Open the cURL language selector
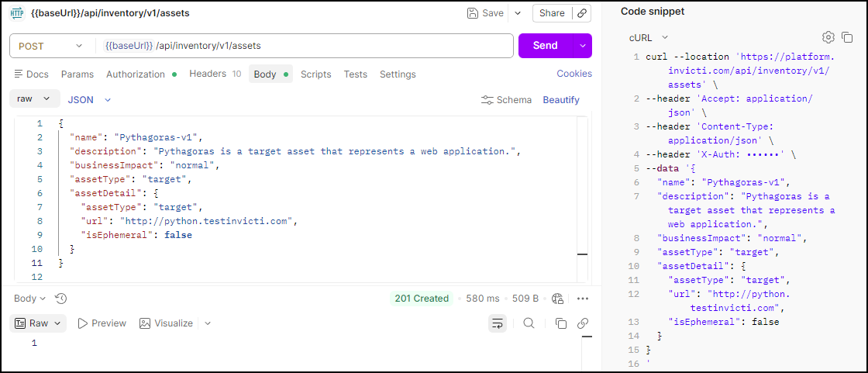Image resolution: width=868 pixels, height=373 pixels. click(x=649, y=37)
